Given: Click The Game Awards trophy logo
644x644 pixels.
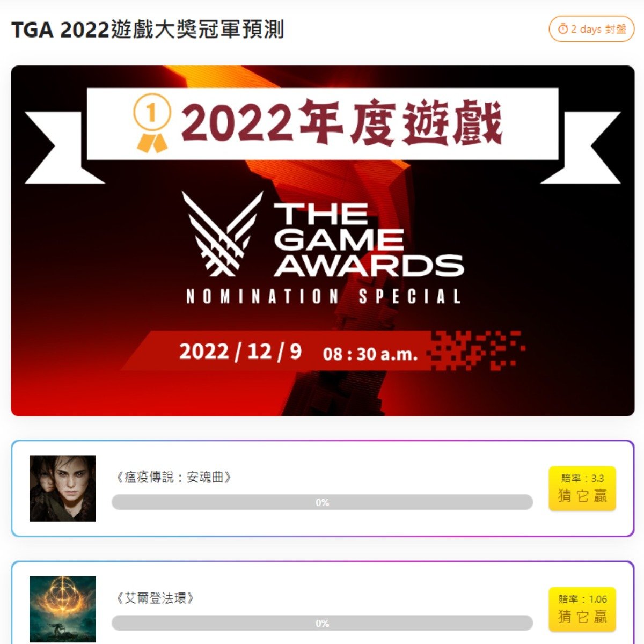Looking at the screenshot, I should pyautogui.click(x=222, y=233).
